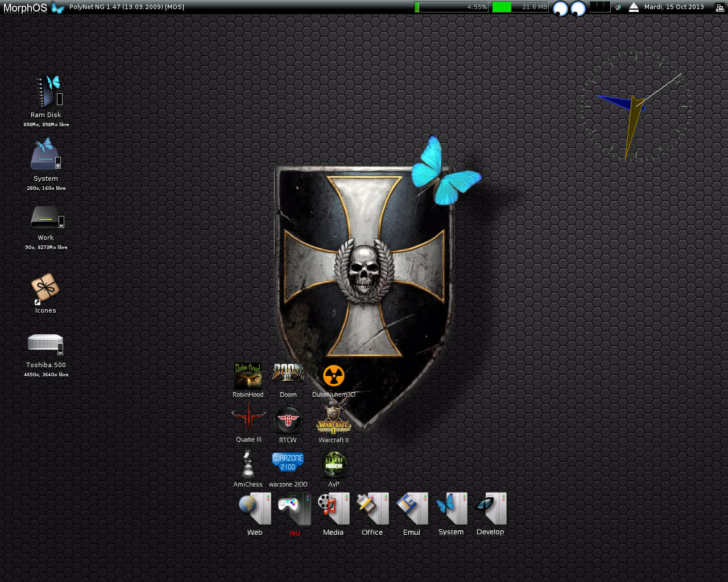Launch the AmiChess chess piece icon
This screenshot has width=728, height=582.
coord(247,464)
